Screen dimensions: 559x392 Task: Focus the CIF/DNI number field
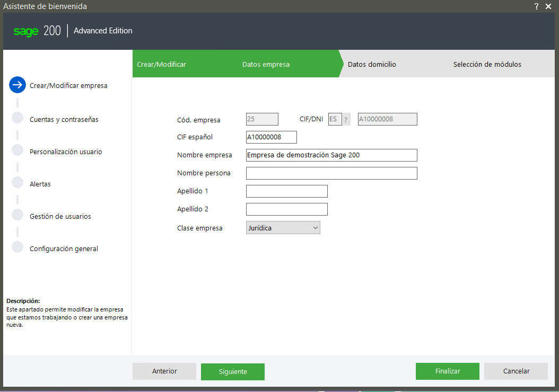(388, 119)
